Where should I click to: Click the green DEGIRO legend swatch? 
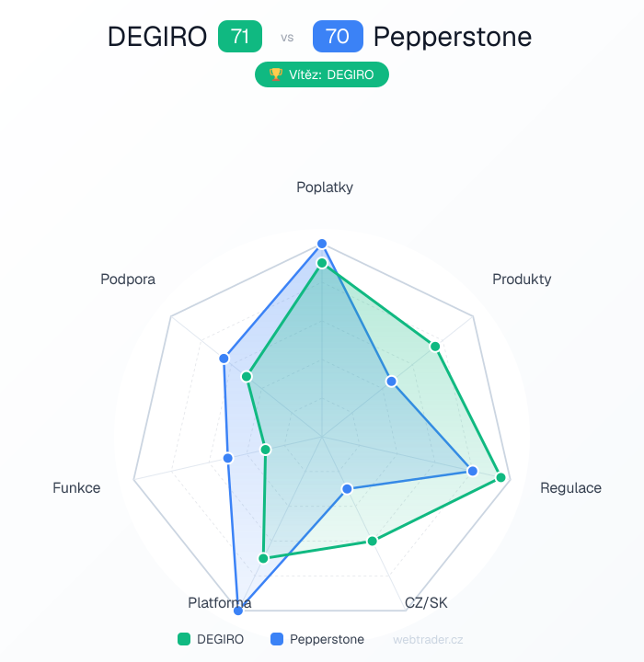[x=183, y=639]
